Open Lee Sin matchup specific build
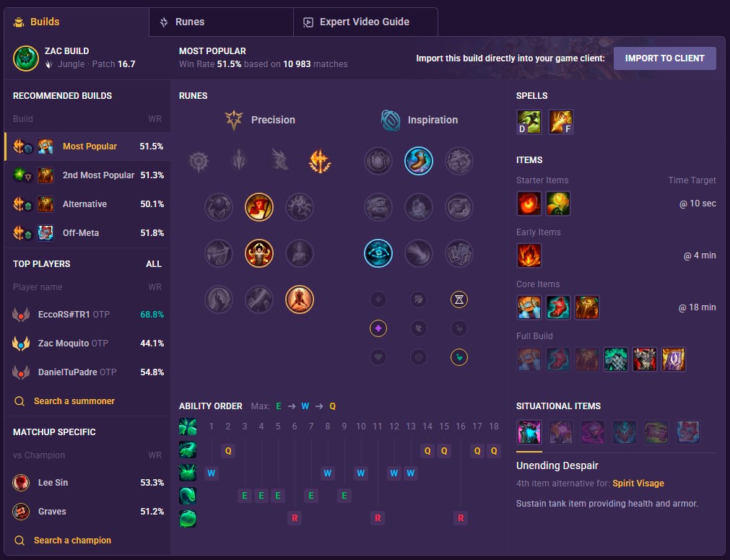Image resolution: width=730 pixels, height=560 pixels. pos(87,483)
